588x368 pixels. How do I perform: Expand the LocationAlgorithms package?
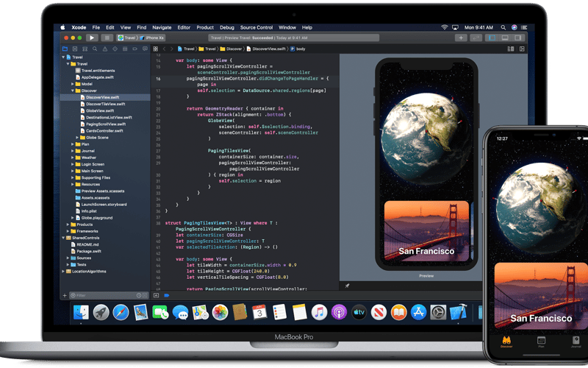click(x=63, y=272)
